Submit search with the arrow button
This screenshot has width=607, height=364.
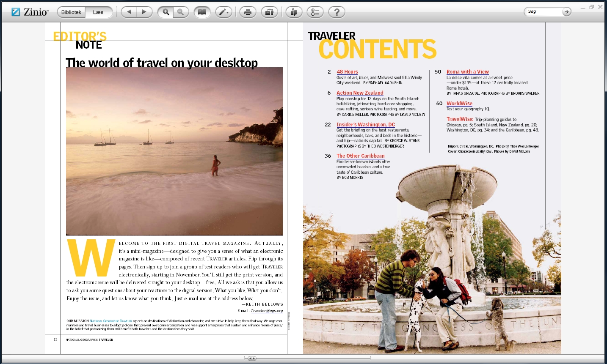pyautogui.click(x=566, y=12)
